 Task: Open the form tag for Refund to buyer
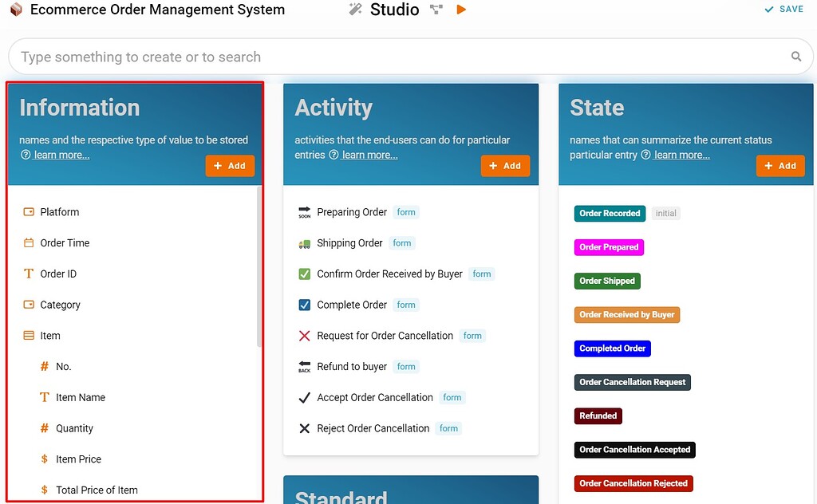point(406,367)
